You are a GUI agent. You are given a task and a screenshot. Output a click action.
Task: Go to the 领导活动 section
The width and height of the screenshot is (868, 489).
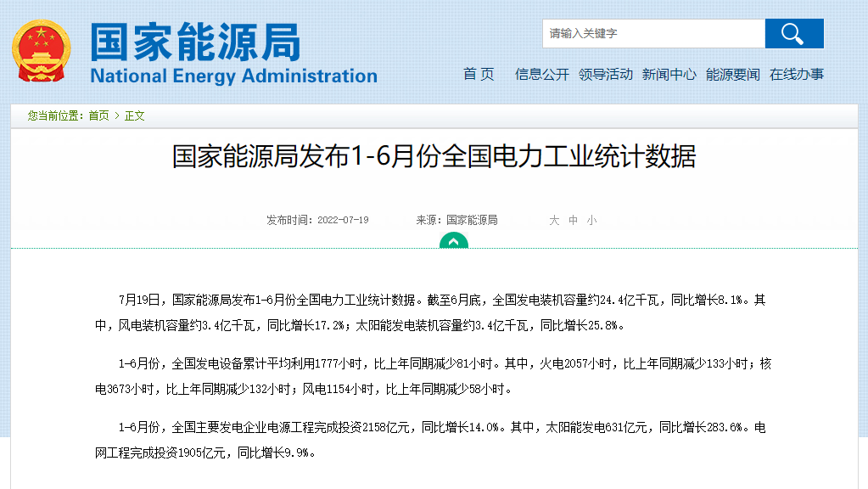point(606,74)
